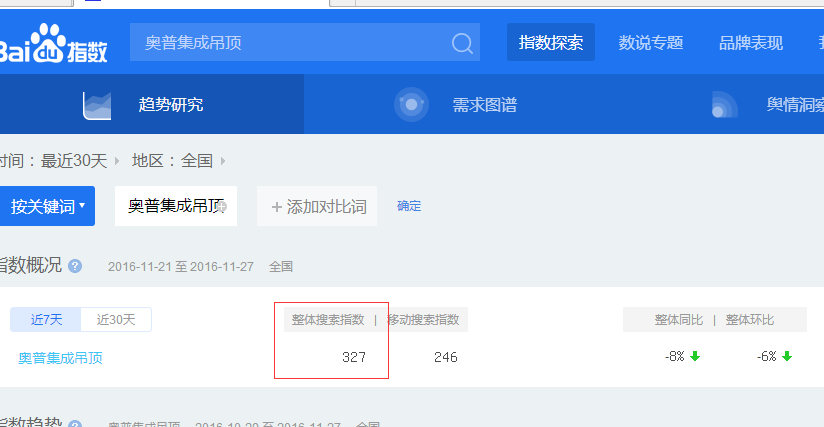Switch to the 舆情洞察 tab
This screenshot has height=427, width=824.
[795, 105]
